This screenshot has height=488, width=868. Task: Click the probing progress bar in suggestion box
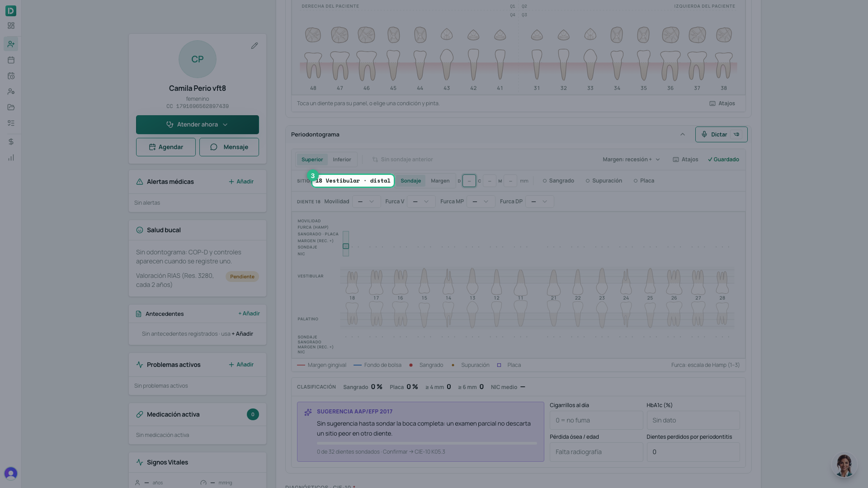[x=427, y=443]
